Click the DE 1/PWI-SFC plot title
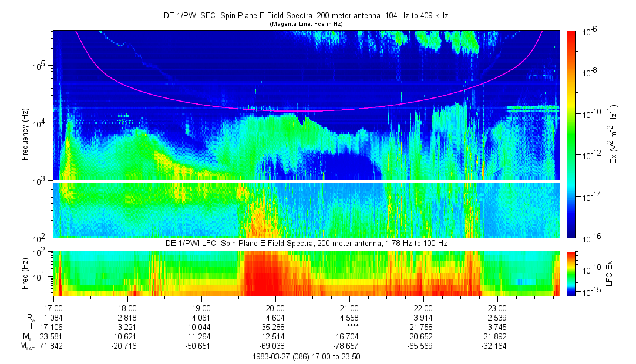The image size is (636, 364). click(x=305, y=16)
